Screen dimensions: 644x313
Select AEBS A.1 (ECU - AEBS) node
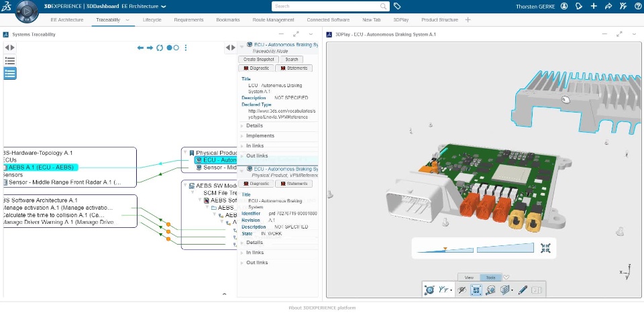click(41, 167)
